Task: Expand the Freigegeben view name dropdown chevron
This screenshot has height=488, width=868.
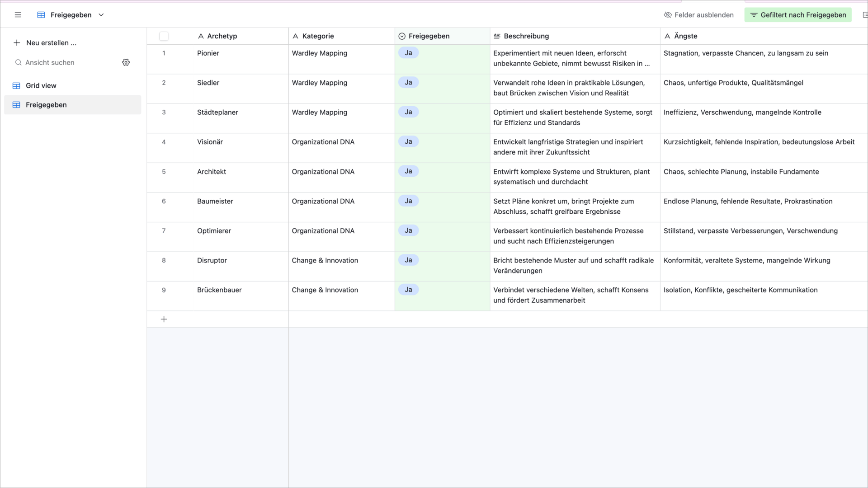Action: click(101, 15)
